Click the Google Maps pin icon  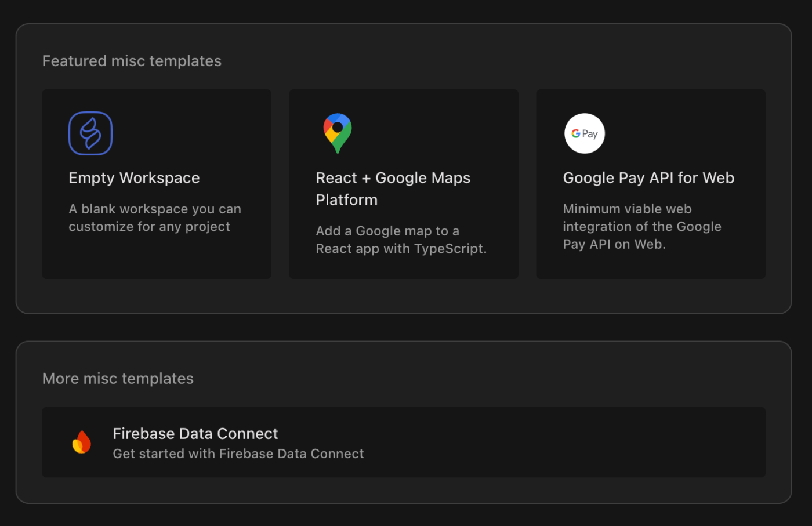tap(338, 133)
